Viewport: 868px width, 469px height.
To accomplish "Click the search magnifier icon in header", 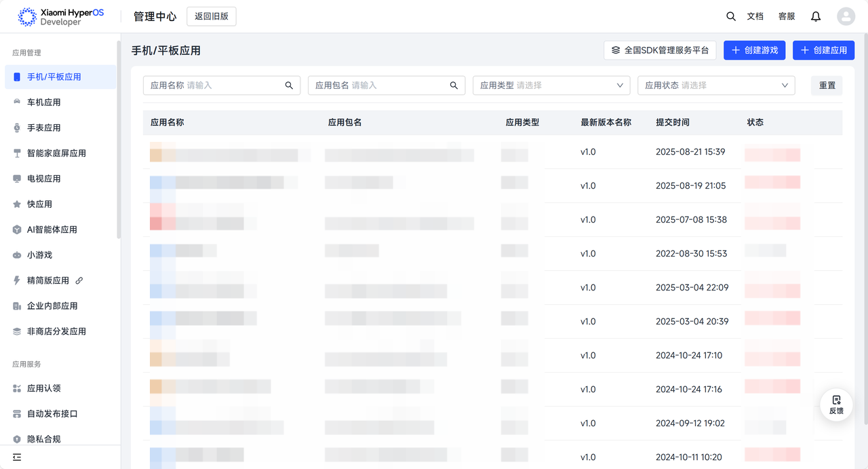I will (730, 16).
